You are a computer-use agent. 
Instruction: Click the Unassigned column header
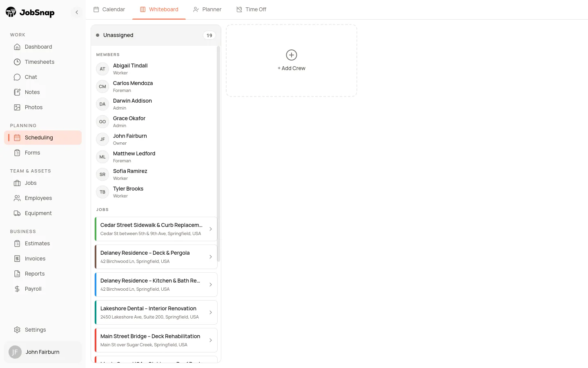click(x=156, y=35)
